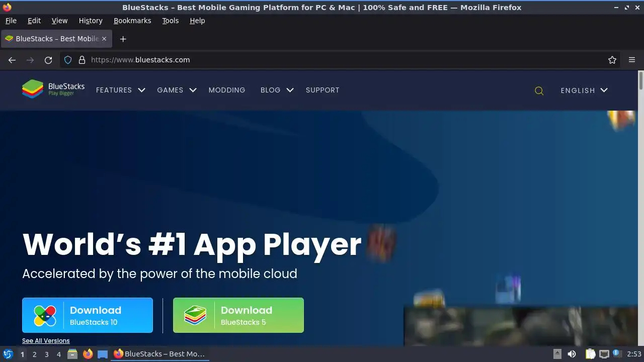Select workspace 1 in taskbar
The image size is (644, 362).
click(x=22, y=354)
